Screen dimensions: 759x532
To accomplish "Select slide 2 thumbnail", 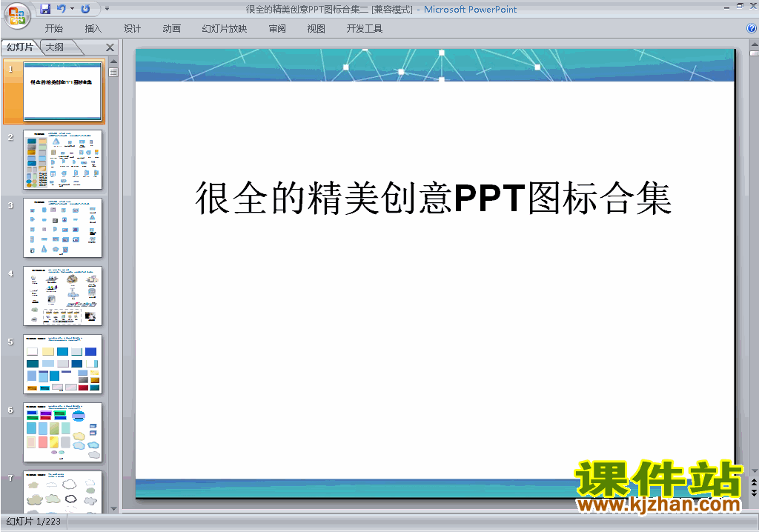I will click(x=62, y=159).
